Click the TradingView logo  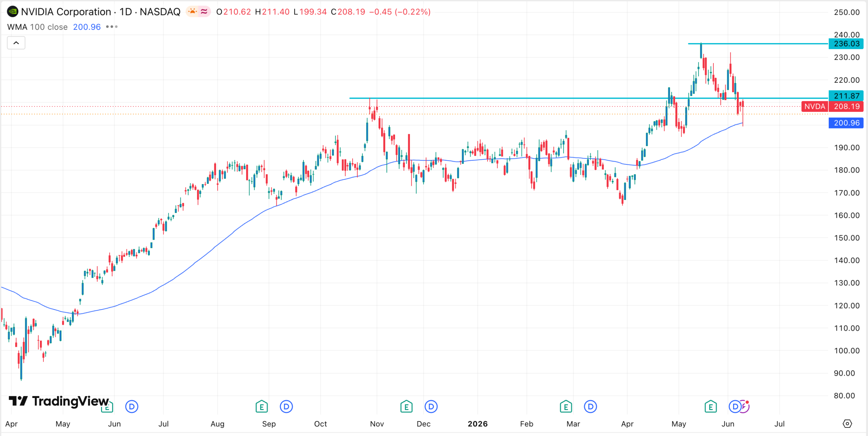pyautogui.click(x=59, y=401)
